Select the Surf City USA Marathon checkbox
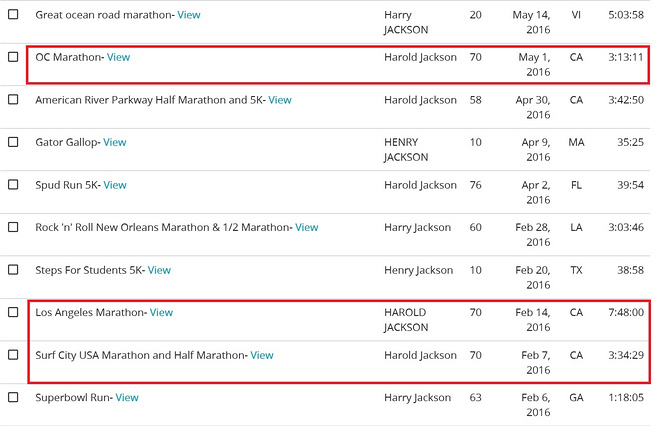 (13, 355)
